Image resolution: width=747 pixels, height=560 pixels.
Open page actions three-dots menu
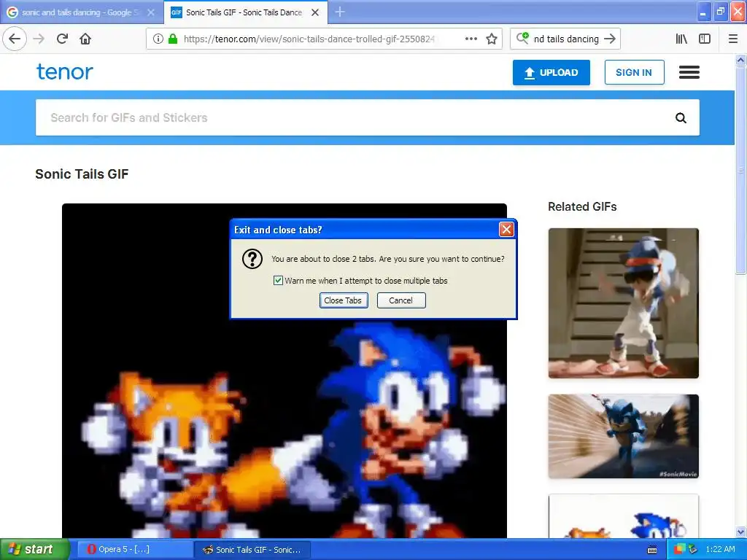coord(471,39)
